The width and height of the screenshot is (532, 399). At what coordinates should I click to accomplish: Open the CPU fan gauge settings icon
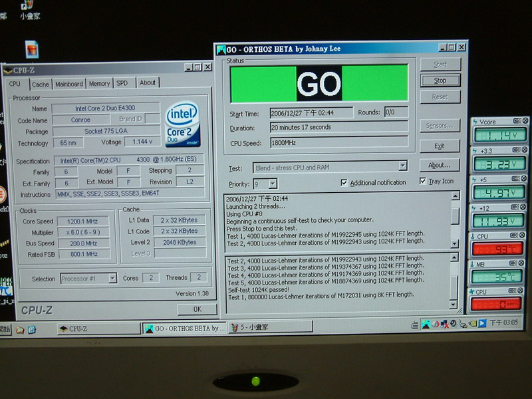[x=512, y=291]
